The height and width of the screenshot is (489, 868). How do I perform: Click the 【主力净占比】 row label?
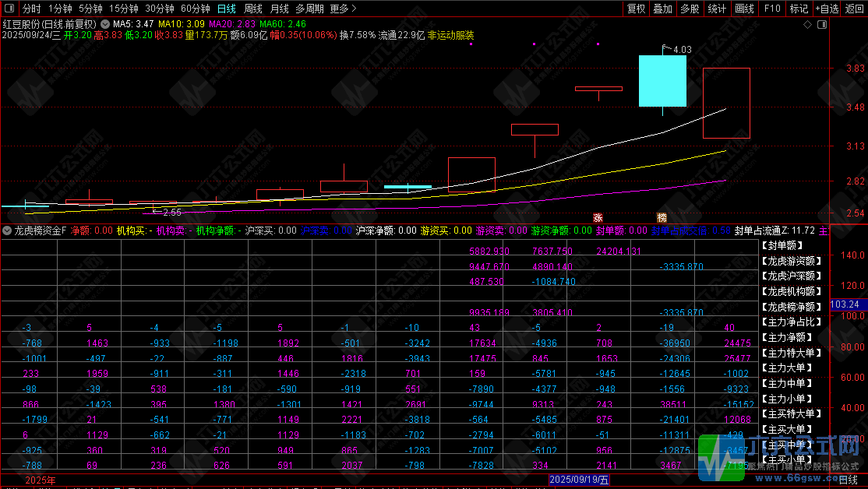pos(792,322)
